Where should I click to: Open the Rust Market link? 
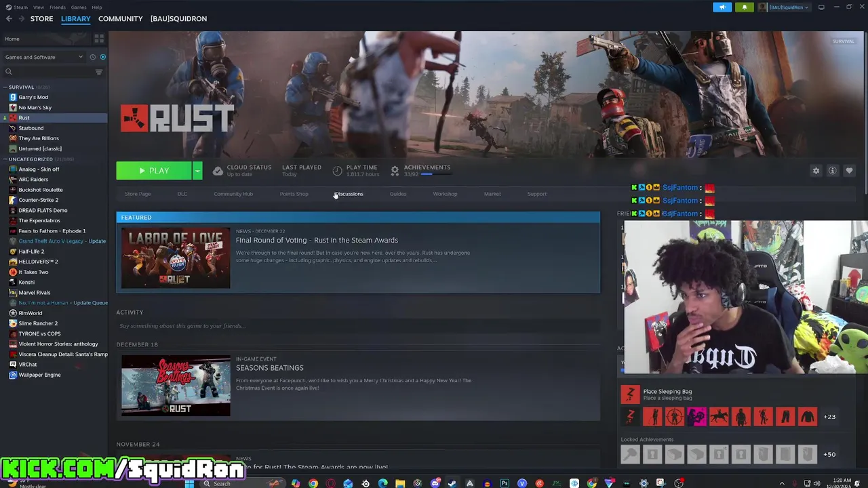[x=492, y=194]
